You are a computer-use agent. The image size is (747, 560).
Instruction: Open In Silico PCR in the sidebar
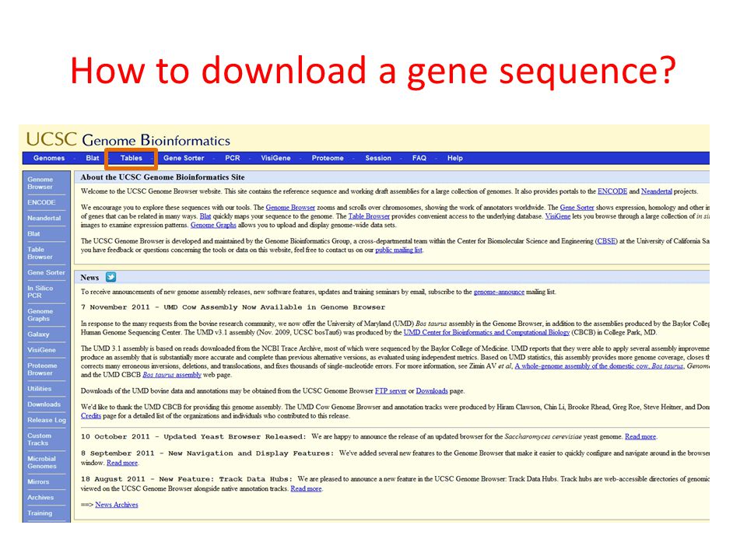pos(40,292)
